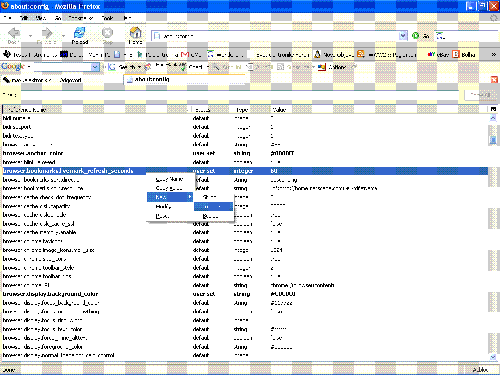Screen dimensions: 500x375
Task: Open the orange Blogger bookmark
Action: click(x=464, y=54)
